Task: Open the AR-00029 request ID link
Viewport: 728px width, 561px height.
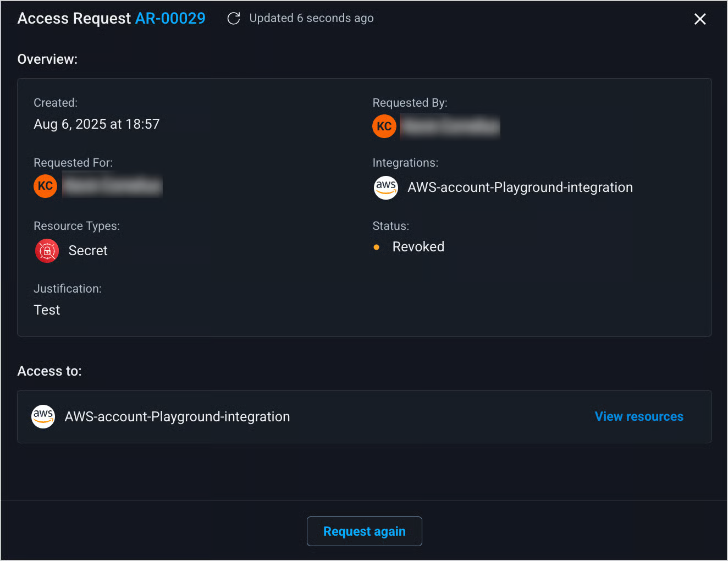Action: click(170, 19)
